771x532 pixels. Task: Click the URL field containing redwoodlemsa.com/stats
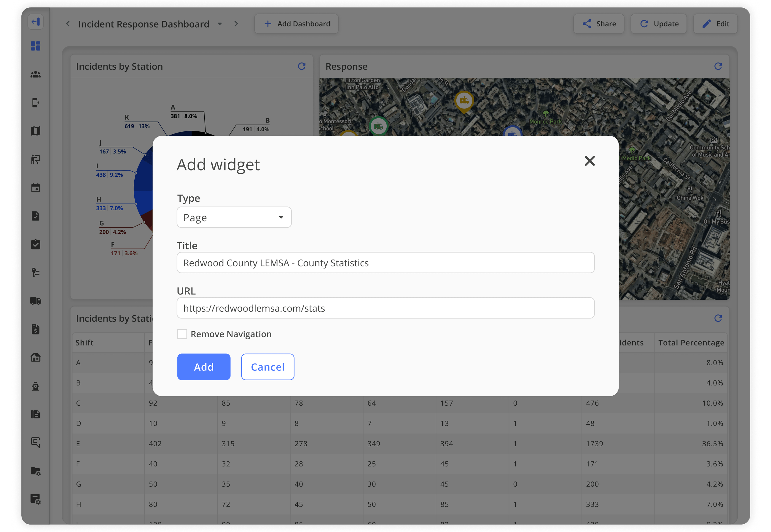pos(385,308)
